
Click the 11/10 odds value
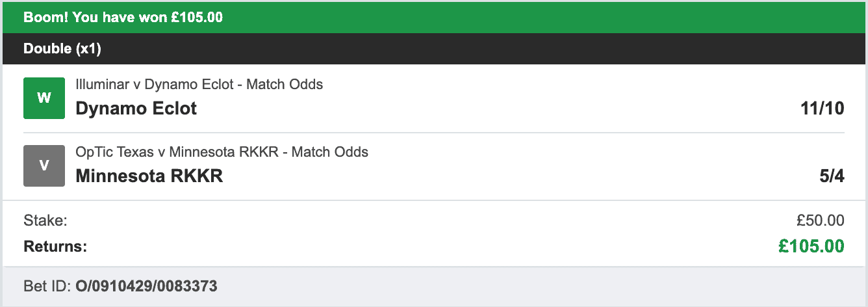click(823, 109)
